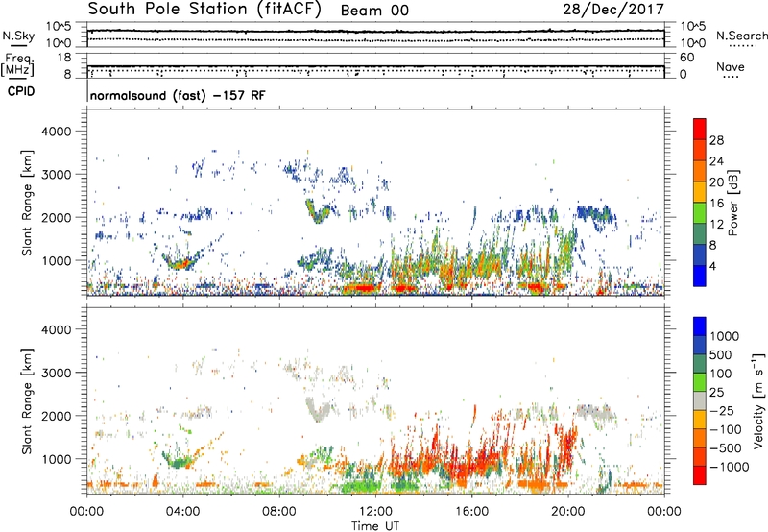The width and height of the screenshot is (768, 532).
Task: Click the gray V-shaped echo near 09:30 in velocity panel
Action: pyautogui.click(x=319, y=410)
